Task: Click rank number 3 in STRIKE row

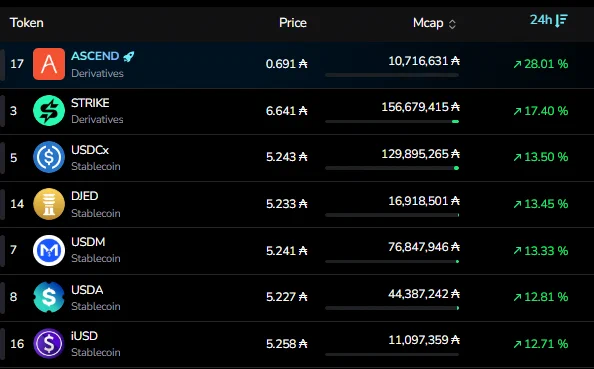Action: [14, 111]
